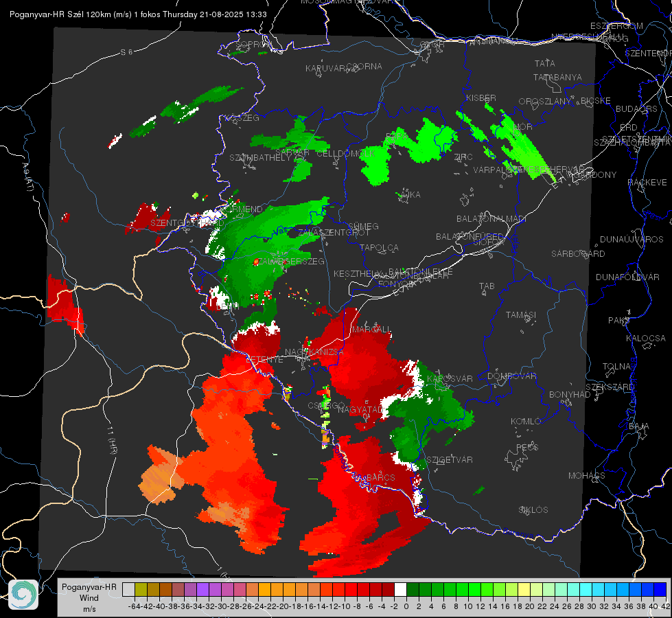Click the gray first swatch in wind legend

[x=128, y=590]
